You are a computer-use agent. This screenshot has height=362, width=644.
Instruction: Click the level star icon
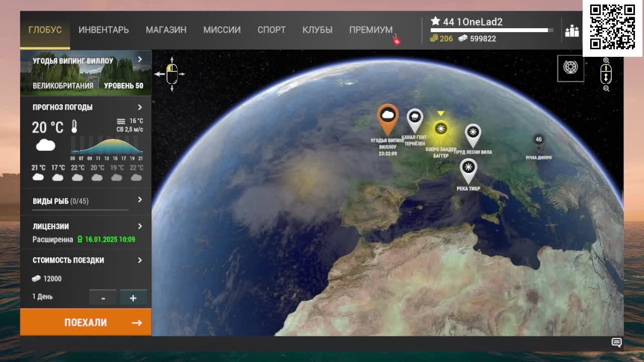(435, 21)
